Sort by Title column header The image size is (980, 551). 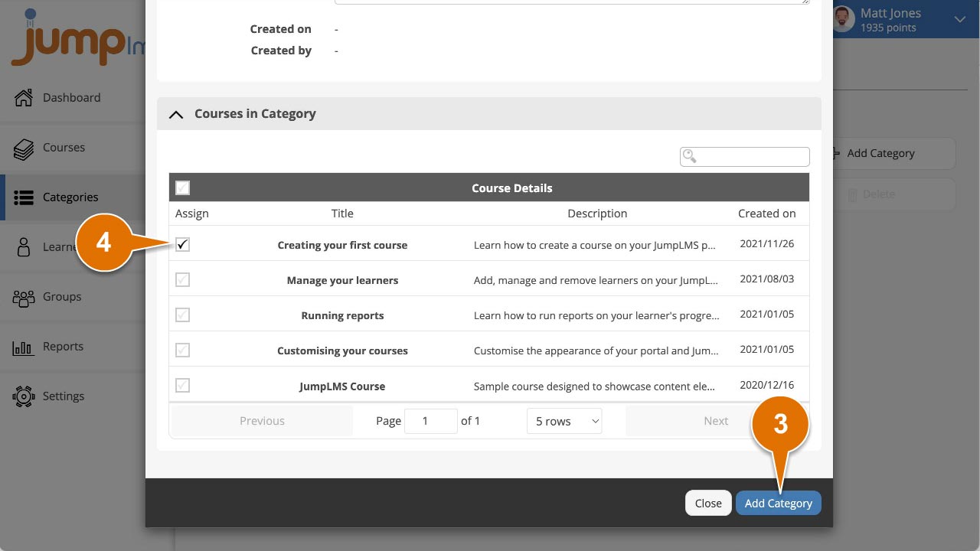pos(342,214)
